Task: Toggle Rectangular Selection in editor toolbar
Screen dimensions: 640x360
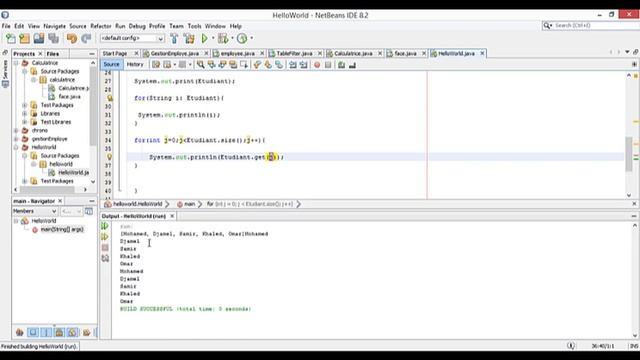Action: pyautogui.click(x=244, y=64)
